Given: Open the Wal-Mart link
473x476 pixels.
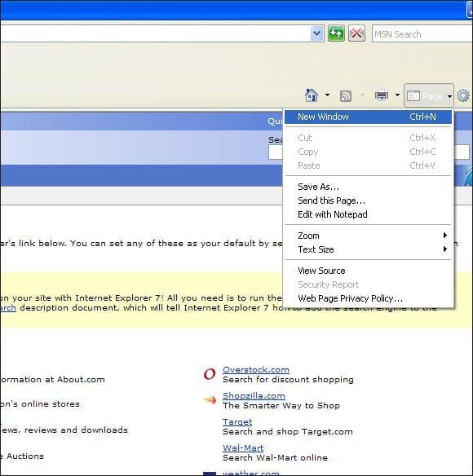Looking at the screenshot, I should pos(243,447).
